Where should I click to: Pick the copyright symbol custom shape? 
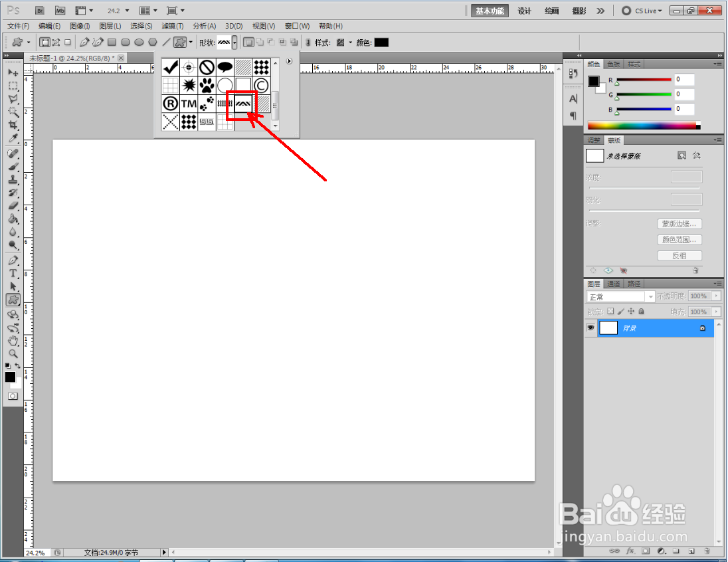[262, 86]
